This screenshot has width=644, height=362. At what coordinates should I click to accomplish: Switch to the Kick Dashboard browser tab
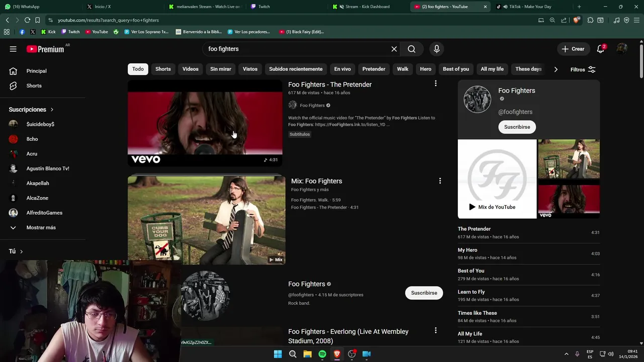click(x=368, y=7)
